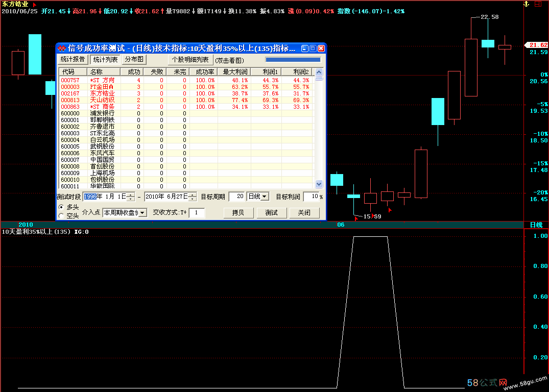Sort by the 未完 column header
Screen dimensions: 549x392
[x=178, y=72]
